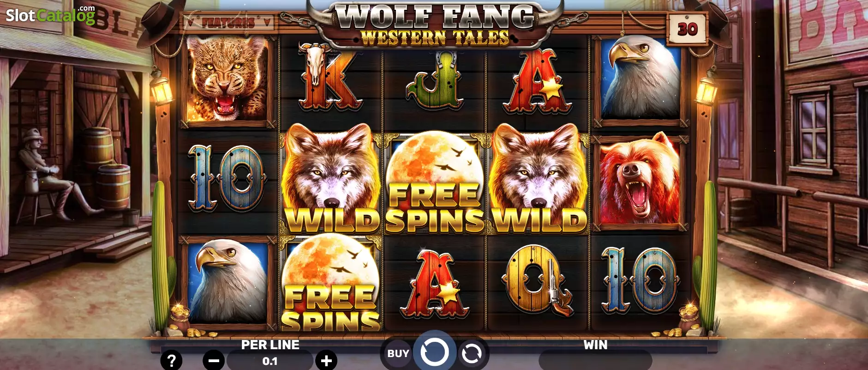
Task: Toggle the autoplay circular arrows button
Action: (x=471, y=353)
